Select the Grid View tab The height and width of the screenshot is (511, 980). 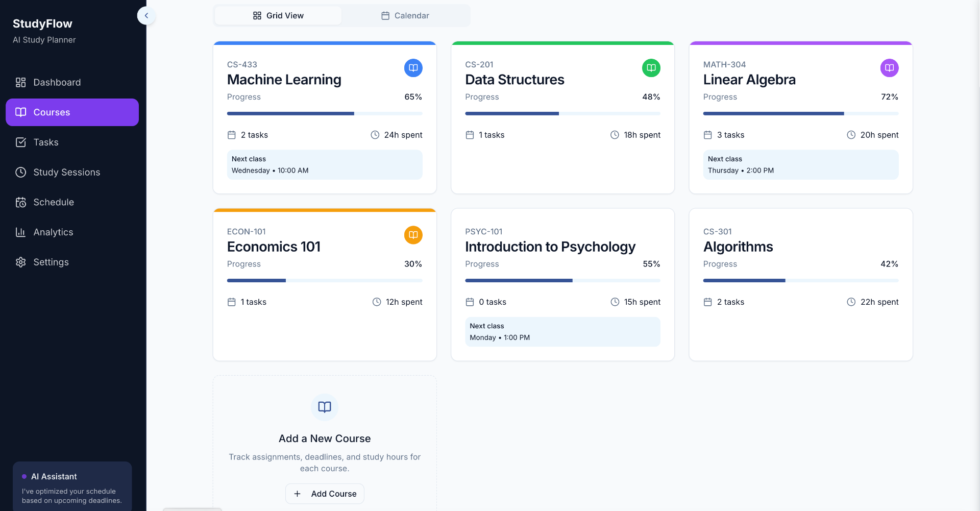click(278, 16)
